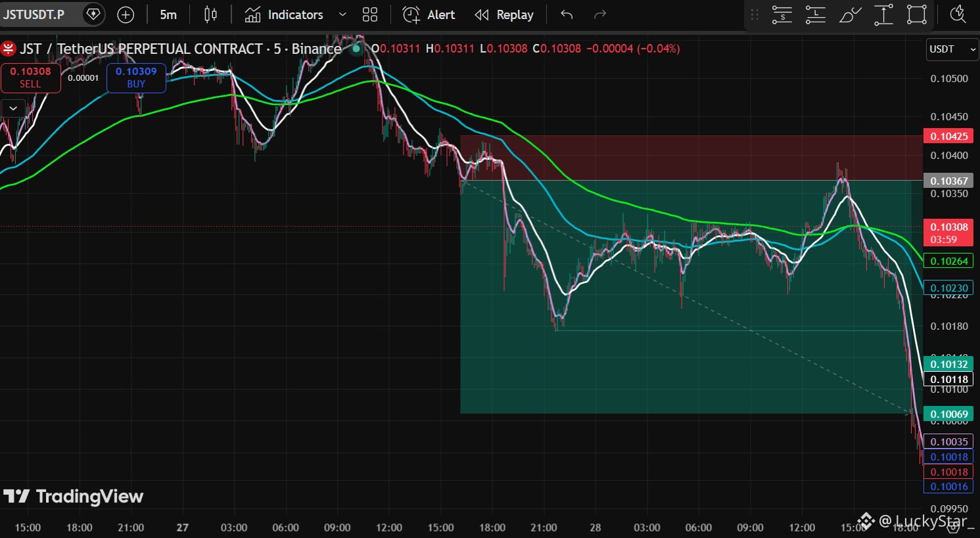
Task: Click the cyan 0.10230 moving average label
Action: 948,288
